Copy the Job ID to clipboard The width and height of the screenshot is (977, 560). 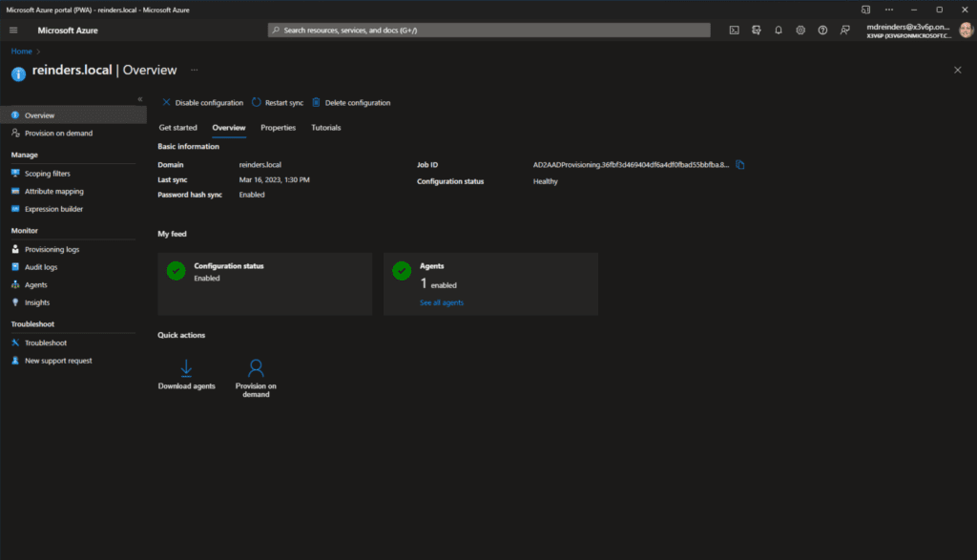(x=740, y=165)
